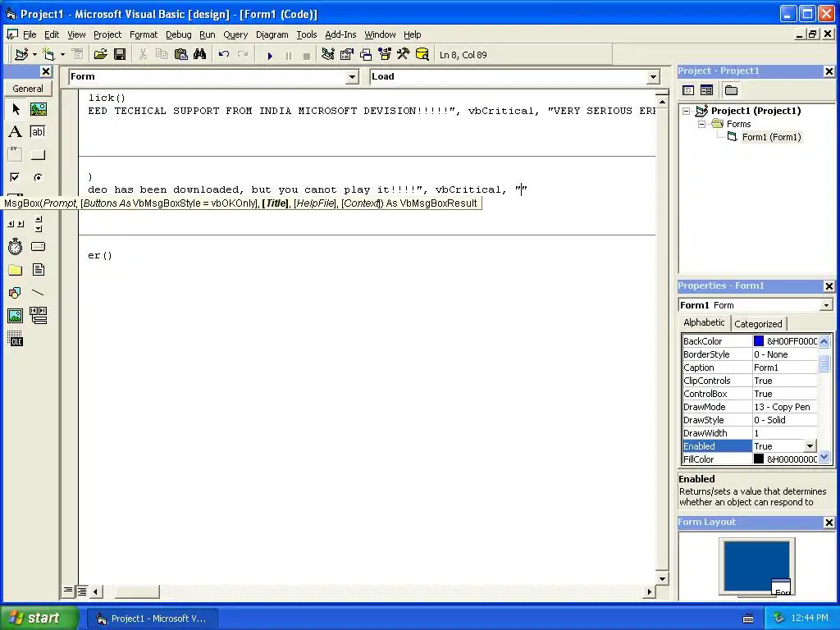This screenshot has width=840, height=630.
Task: Click the Open Project folder icon
Action: (101, 55)
